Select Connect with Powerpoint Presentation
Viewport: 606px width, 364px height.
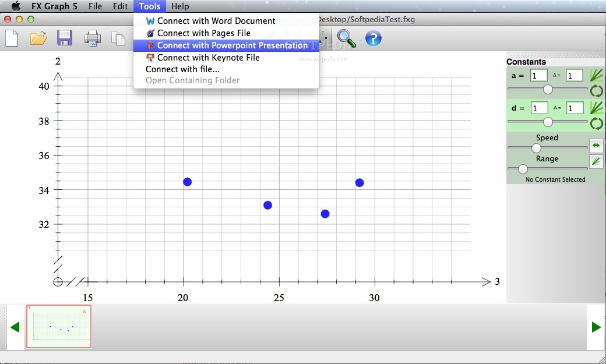(x=226, y=45)
